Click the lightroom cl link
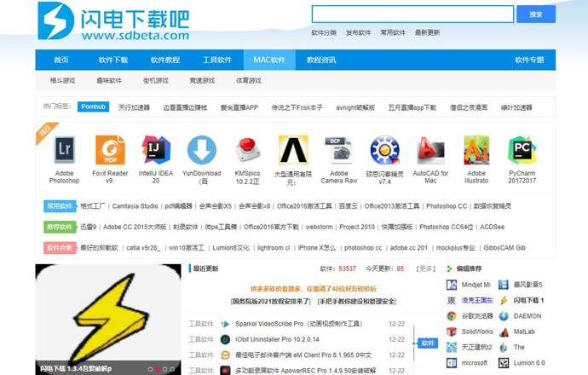Viewport: 588px width, 375px height. [274, 248]
